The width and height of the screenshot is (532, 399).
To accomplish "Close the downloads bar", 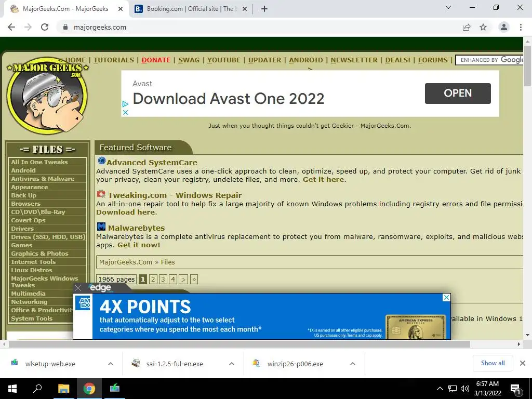I will coord(523,363).
